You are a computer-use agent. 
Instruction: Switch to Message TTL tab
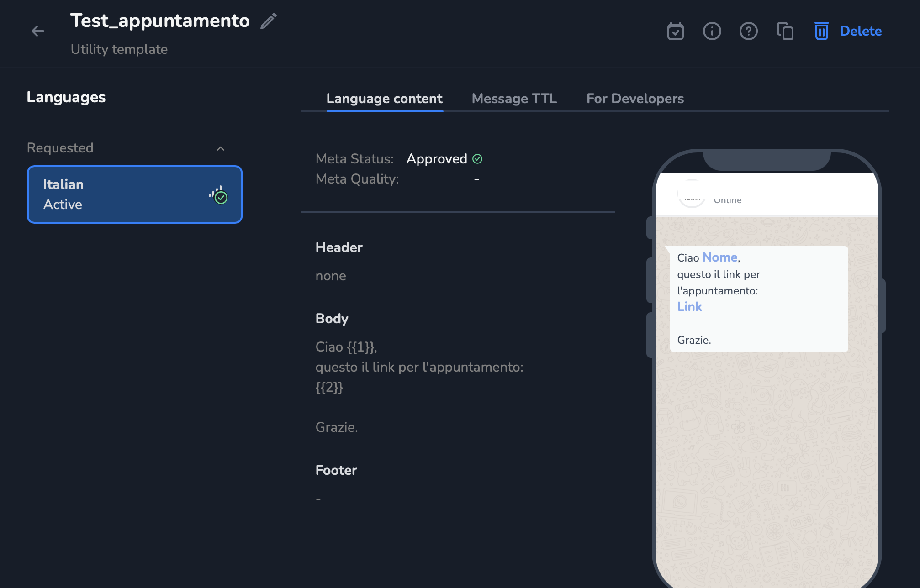(x=514, y=99)
